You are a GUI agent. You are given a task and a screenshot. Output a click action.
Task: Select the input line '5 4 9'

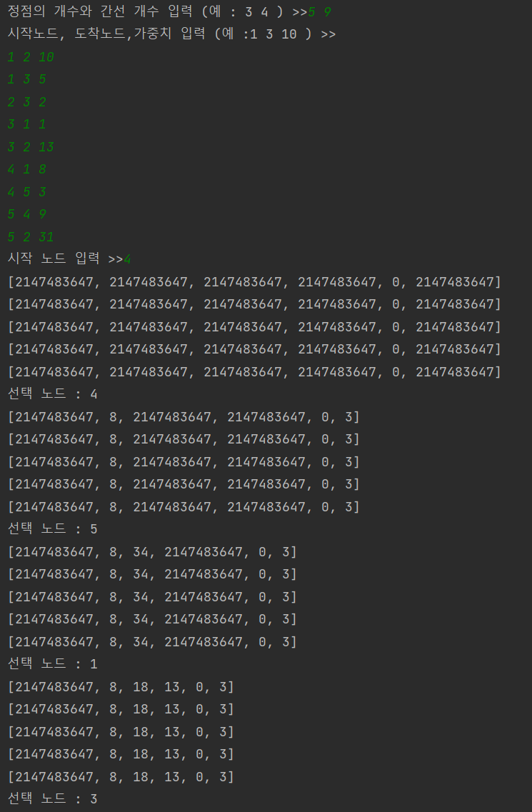27,214
